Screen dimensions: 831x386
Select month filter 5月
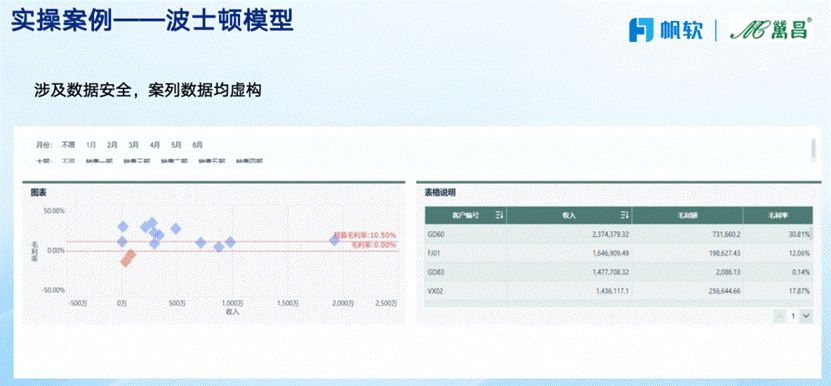coord(176,144)
